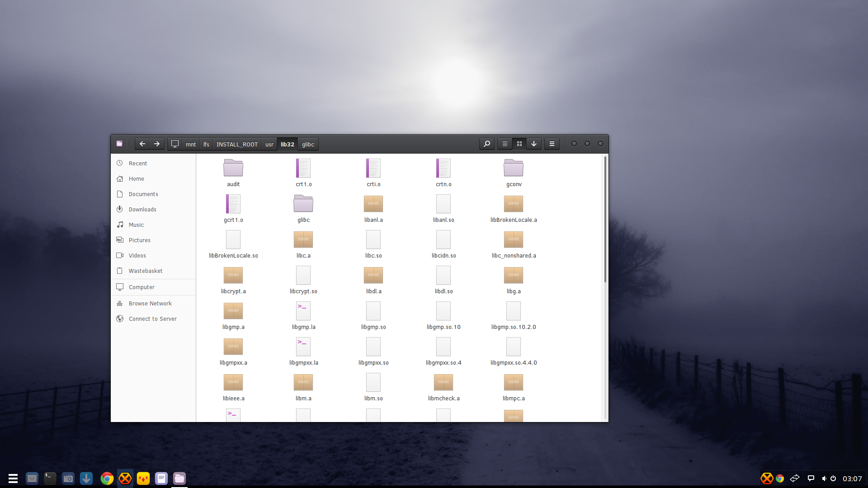This screenshot has width=868, height=488.
Task: Select the libmpc.a archive icon
Action: pos(514,382)
